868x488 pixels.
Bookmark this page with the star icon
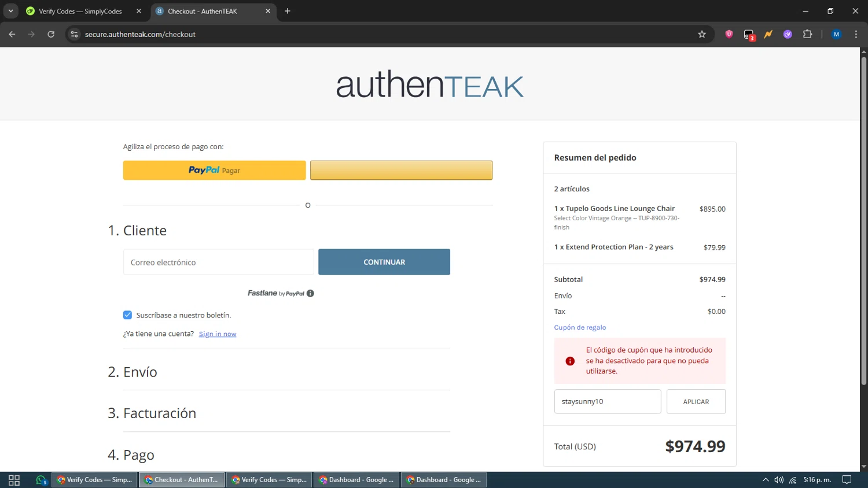tap(702, 34)
